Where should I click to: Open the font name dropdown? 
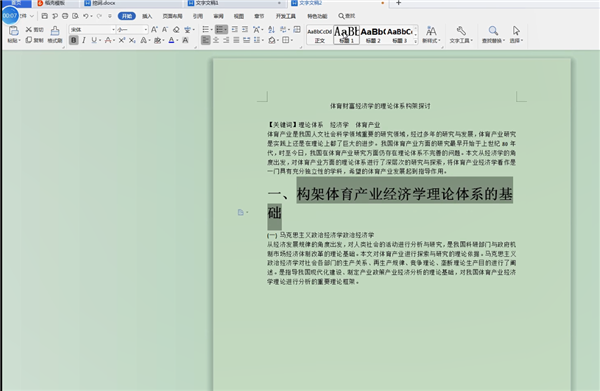tap(113, 29)
